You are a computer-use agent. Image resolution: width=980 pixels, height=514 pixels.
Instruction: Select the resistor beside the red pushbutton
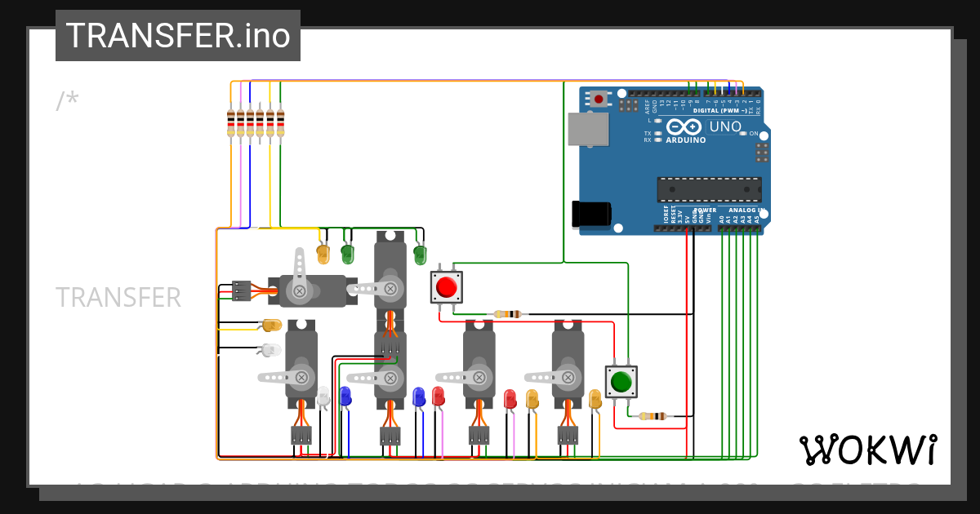(x=506, y=312)
